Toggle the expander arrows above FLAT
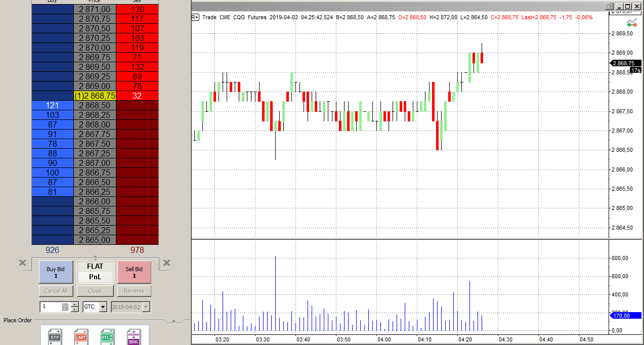 [x=96, y=258]
